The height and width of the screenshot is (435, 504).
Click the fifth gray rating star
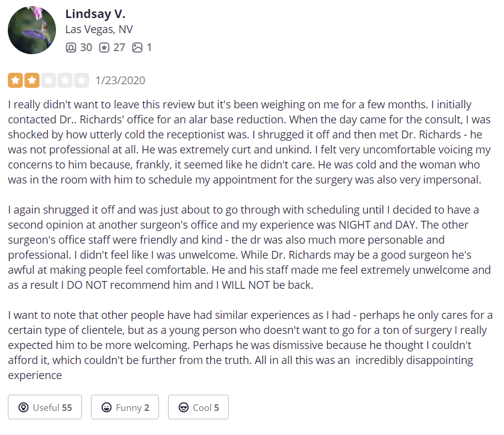tap(82, 80)
